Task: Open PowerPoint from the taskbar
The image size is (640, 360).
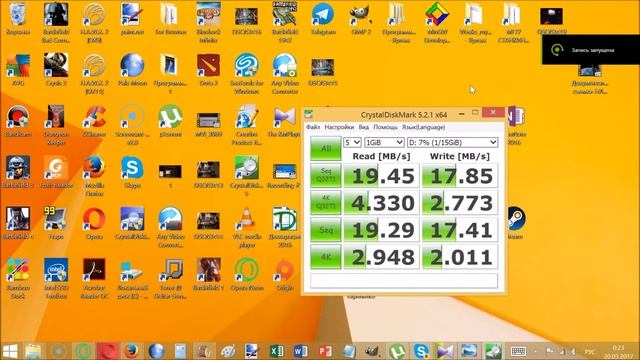Action: point(325,351)
